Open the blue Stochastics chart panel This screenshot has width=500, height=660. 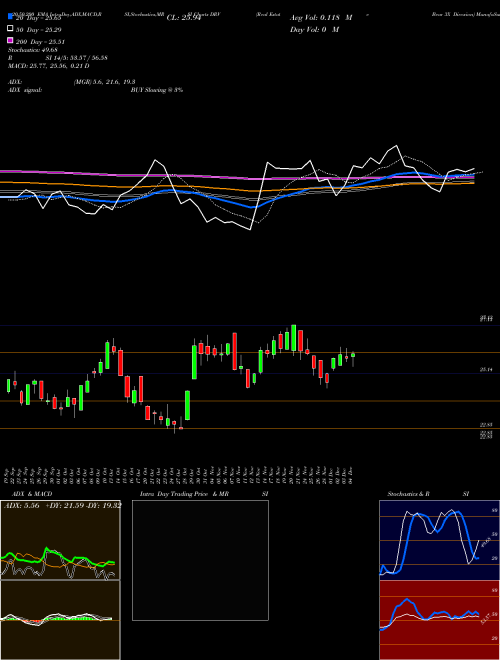(x=439, y=540)
